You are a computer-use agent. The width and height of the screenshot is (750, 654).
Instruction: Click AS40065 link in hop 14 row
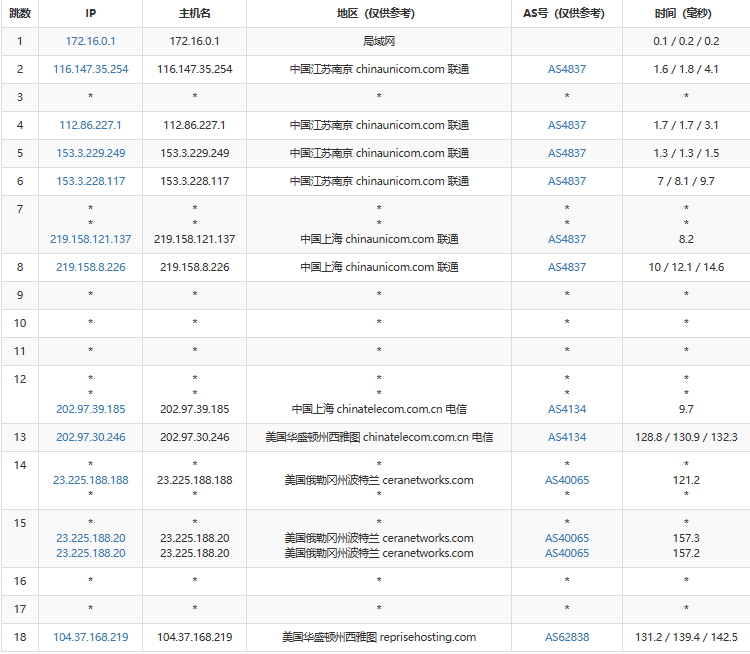567,480
